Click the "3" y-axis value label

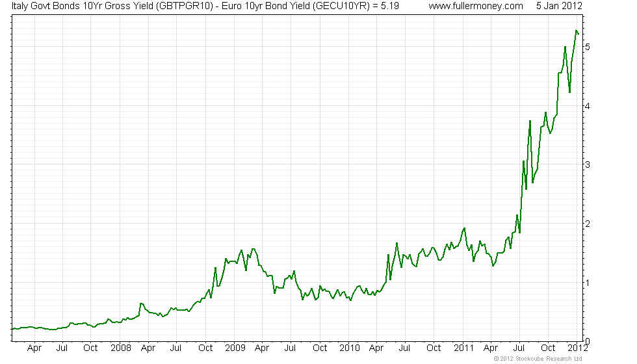pos(588,165)
